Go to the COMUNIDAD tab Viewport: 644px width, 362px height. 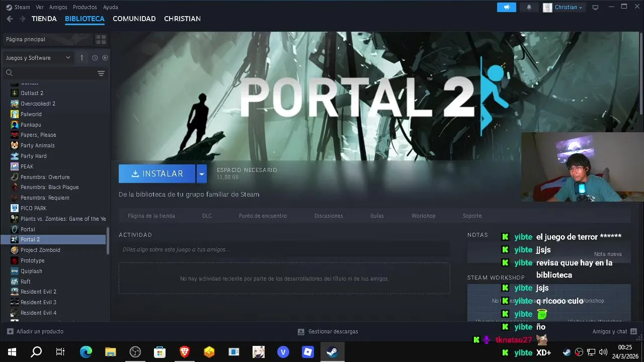tap(134, 19)
